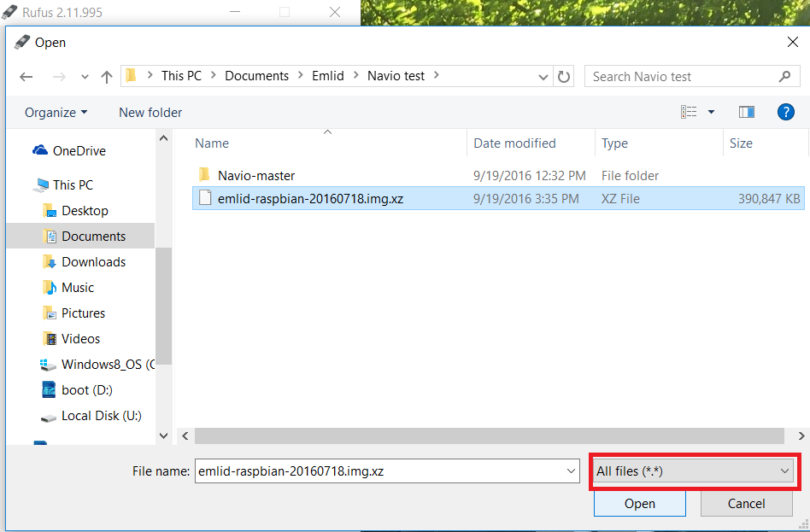Open the Organize menu
This screenshot has height=532, width=810.
coord(56,113)
